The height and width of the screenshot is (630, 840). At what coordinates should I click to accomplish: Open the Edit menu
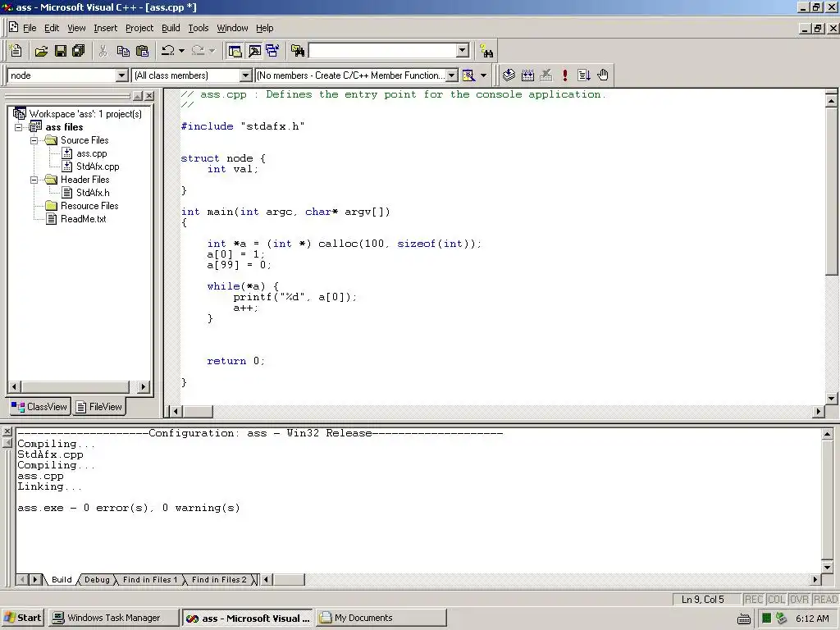[x=52, y=28]
